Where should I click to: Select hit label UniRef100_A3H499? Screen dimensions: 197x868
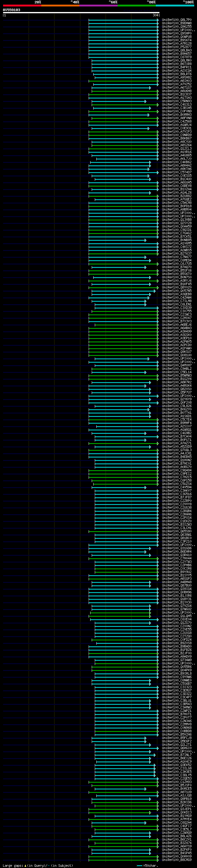[176, 332]
